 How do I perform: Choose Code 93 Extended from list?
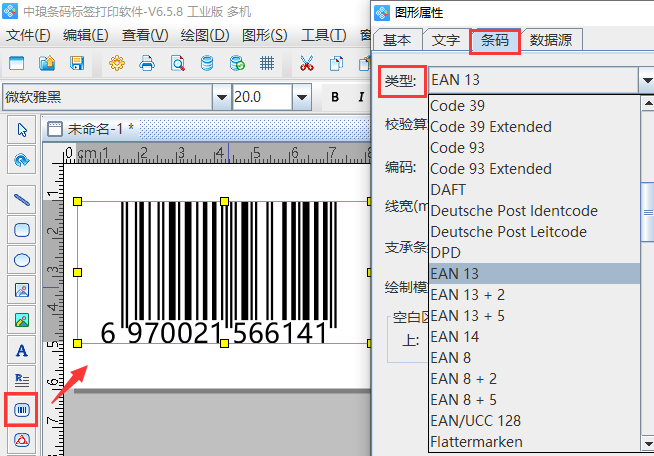tap(534, 169)
